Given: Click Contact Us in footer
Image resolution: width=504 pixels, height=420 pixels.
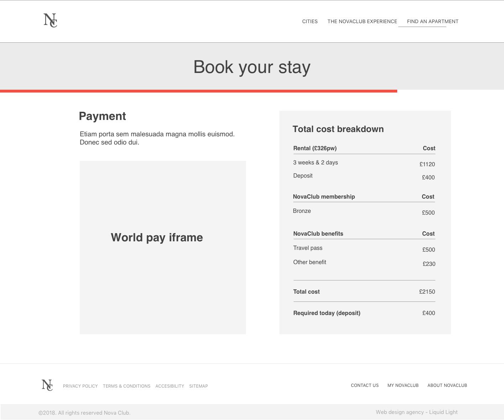Looking at the screenshot, I should click(364, 385).
